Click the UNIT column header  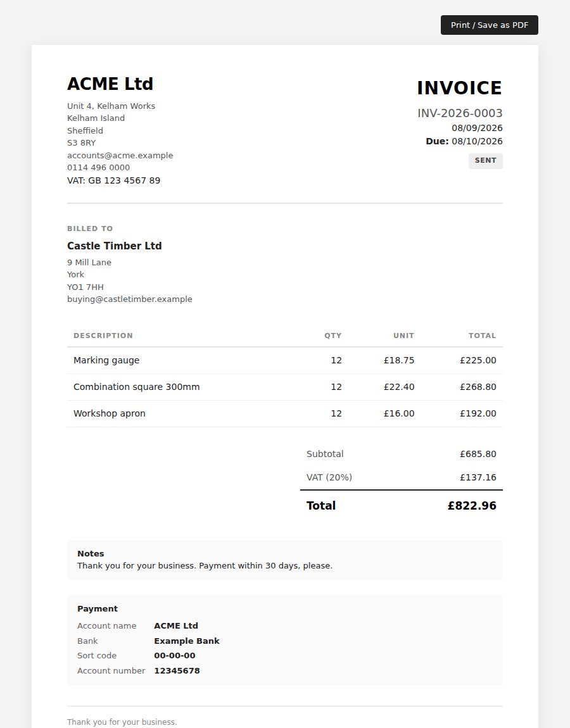403,336
